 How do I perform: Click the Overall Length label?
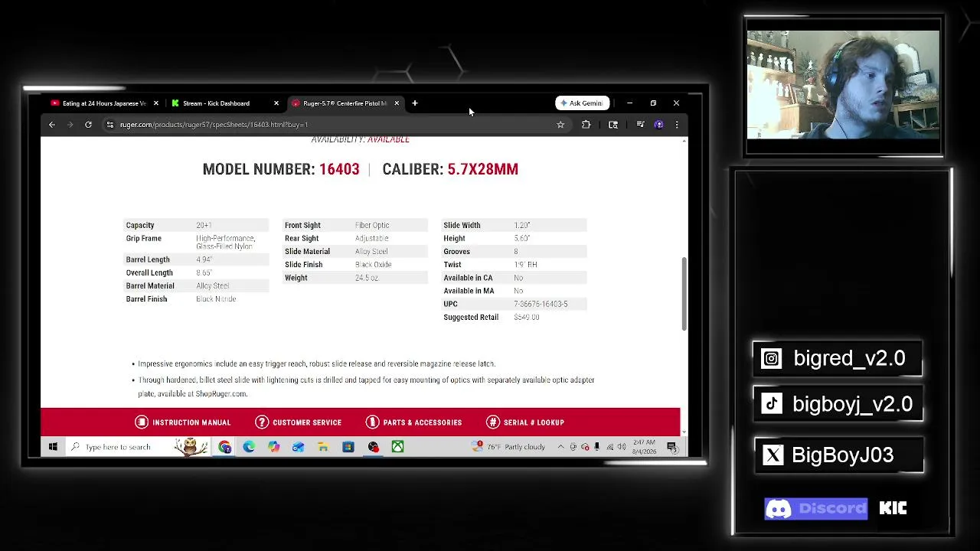coord(149,273)
